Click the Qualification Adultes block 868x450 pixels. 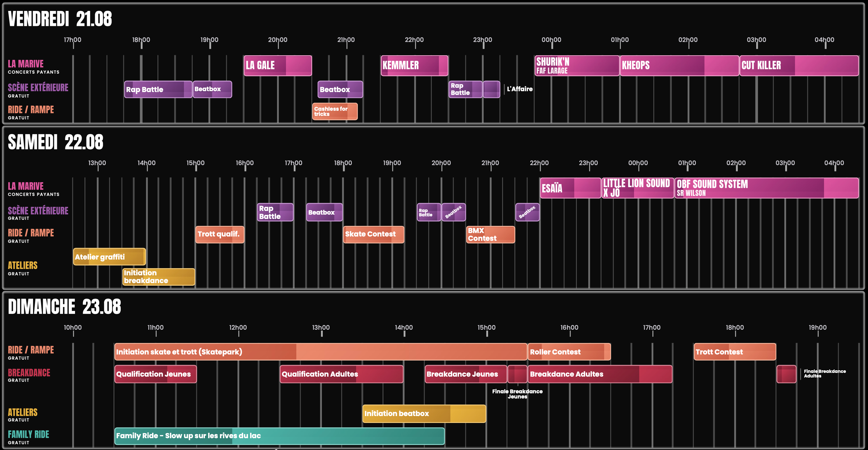pos(342,374)
